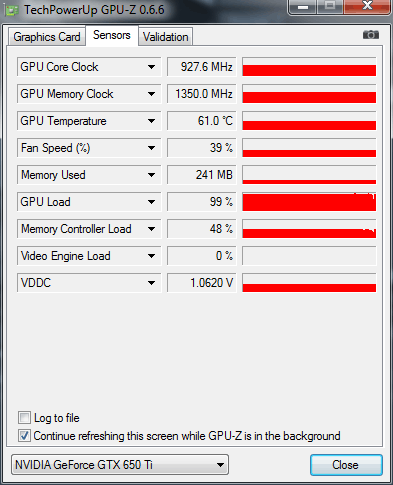
Task: Open the Validation tab
Action: 166,37
